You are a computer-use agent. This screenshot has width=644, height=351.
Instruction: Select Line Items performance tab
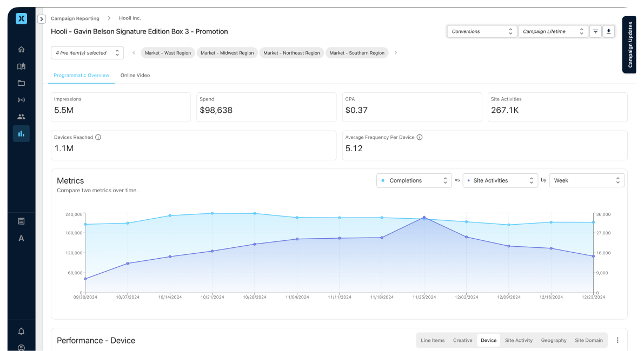(433, 340)
